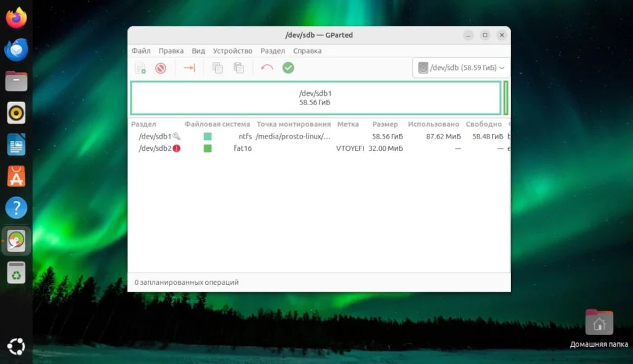This screenshot has height=364, width=633.
Task: Select the /dev/sdb1 partition row
Action: [320, 137]
